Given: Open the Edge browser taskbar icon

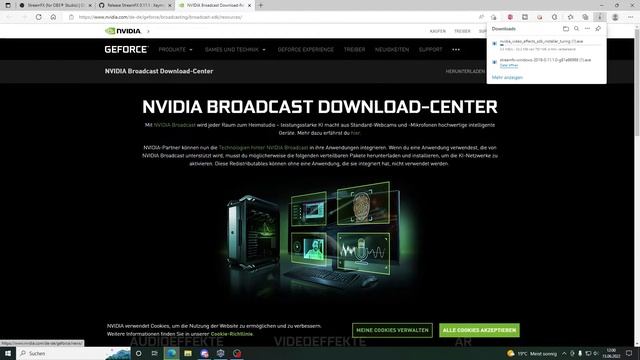Looking at the screenshot, I should click(171, 353).
